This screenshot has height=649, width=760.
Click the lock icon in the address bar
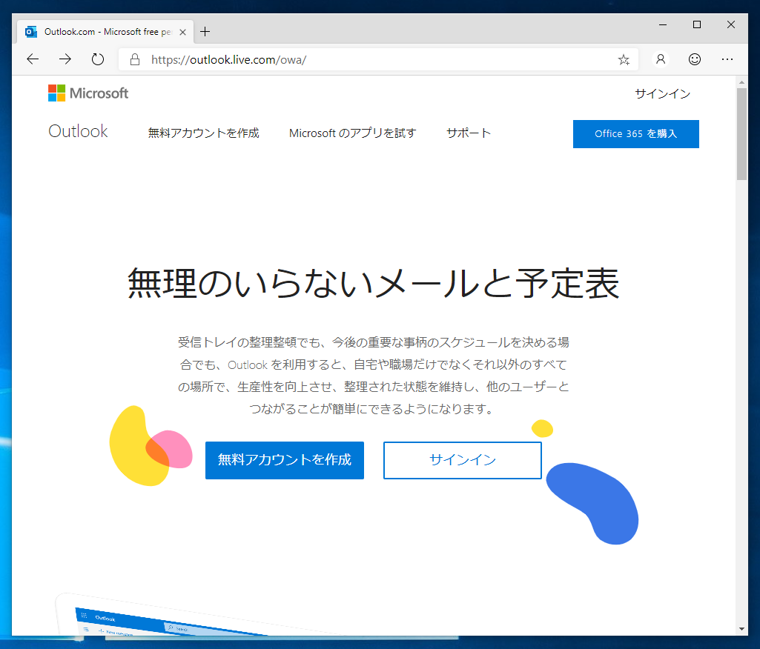pyautogui.click(x=135, y=60)
